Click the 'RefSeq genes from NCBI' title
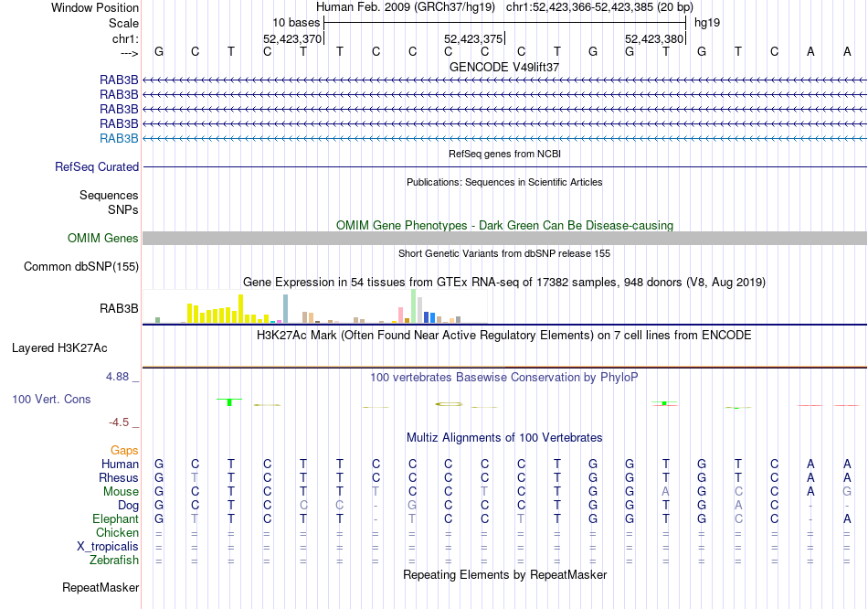 pos(504,154)
